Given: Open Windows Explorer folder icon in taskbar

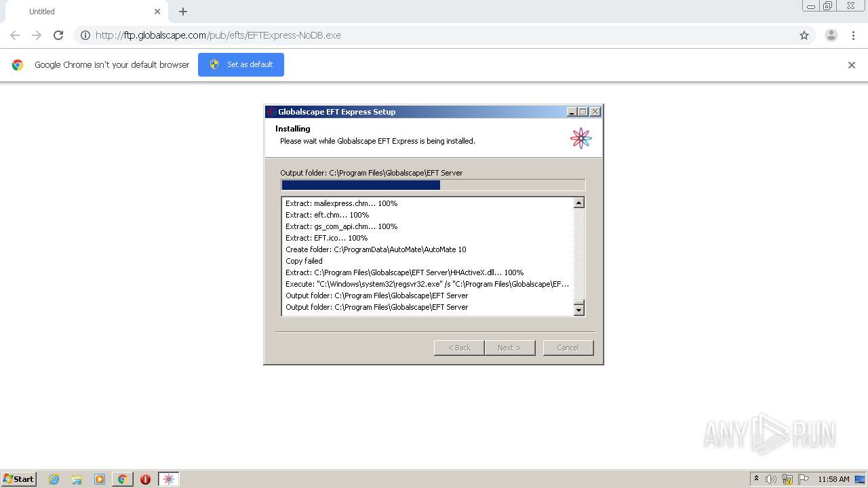Looking at the screenshot, I should point(77,479).
